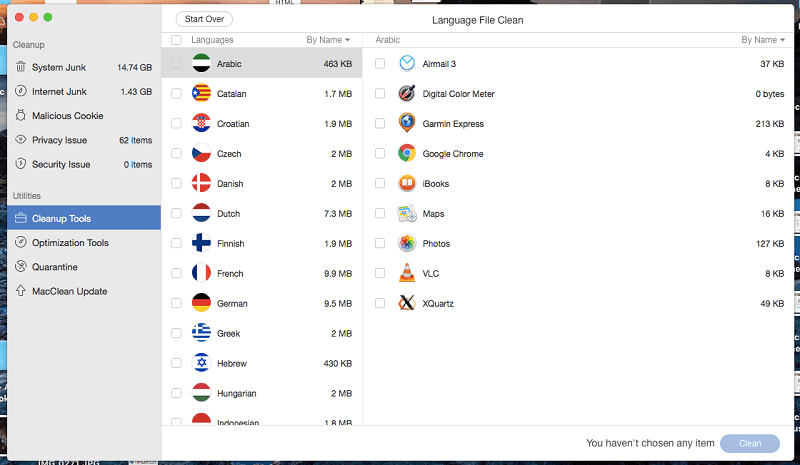Select the Hebrew language row
800x465 pixels.
click(x=262, y=363)
